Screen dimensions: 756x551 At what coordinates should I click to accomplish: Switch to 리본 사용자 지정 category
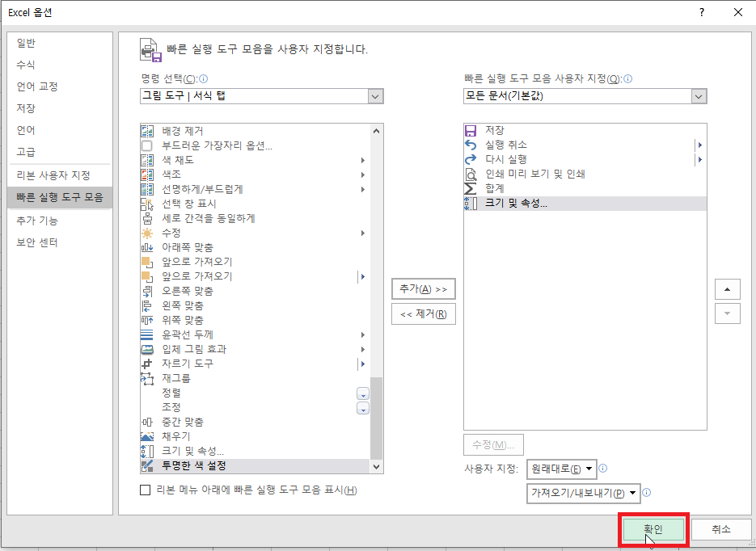(60, 175)
